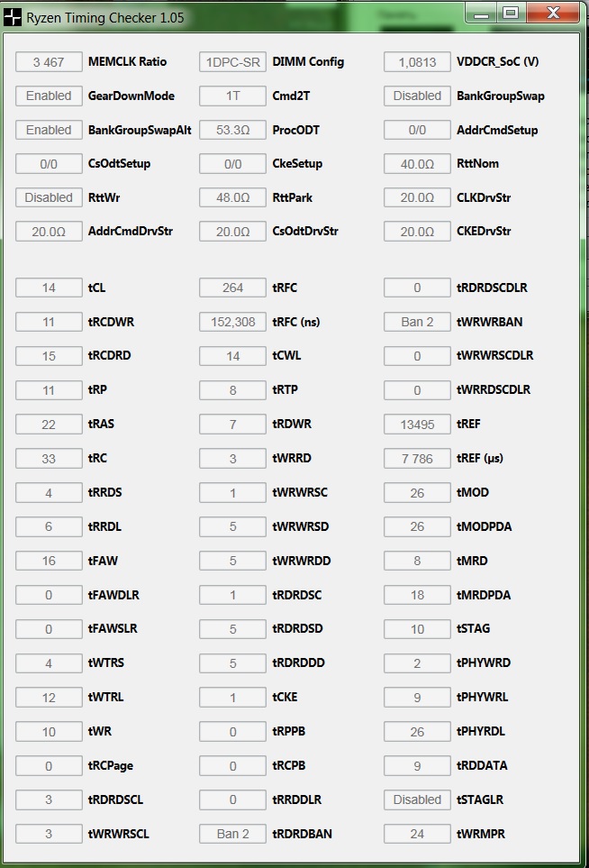Image resolution: width=589 pixels, height=868 pixels.
Task: Click the tMRD value field
Action: click(417, 562)
